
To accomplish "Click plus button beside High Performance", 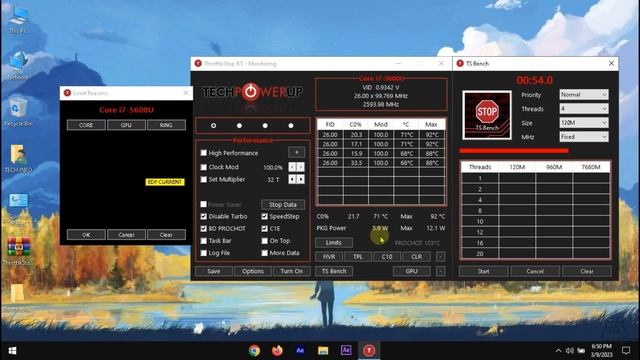I will (296, 152).
